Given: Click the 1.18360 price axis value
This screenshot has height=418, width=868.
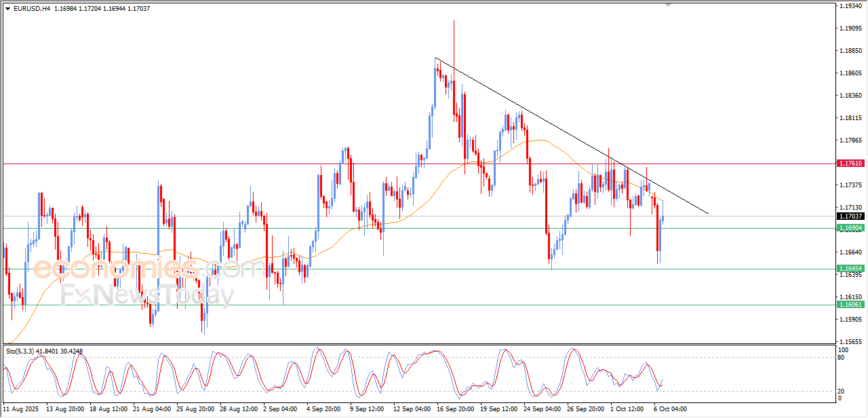Looking at the screenshot, I should click(x=850, y=96).
